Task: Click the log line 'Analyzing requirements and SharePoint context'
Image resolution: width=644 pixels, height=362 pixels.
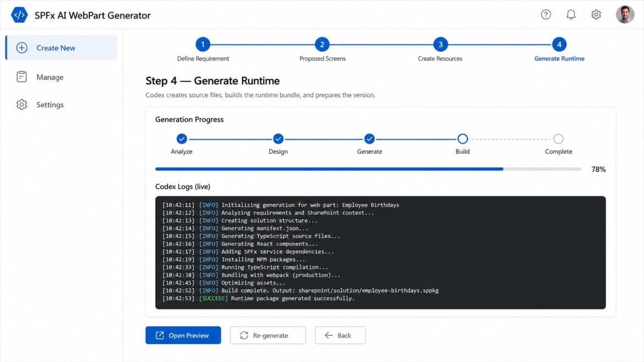Action: tap(268, 212)
